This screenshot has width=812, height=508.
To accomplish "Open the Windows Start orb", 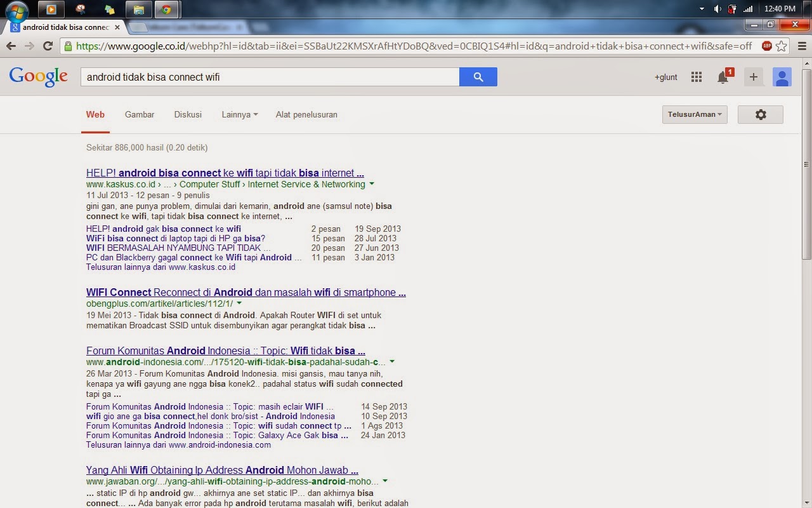I will point(16,10).
